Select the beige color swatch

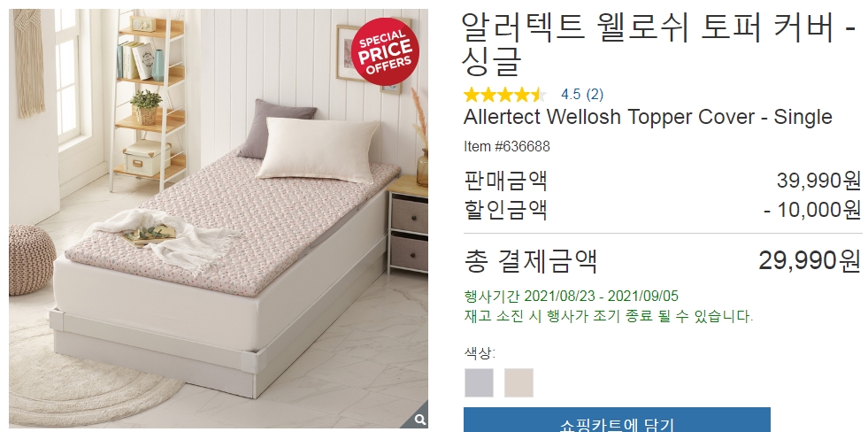pos(518,382)
